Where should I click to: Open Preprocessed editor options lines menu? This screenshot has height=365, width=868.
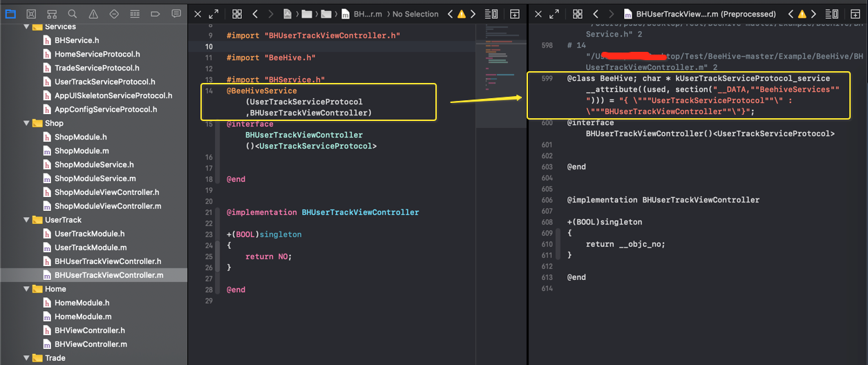[831, 14]
